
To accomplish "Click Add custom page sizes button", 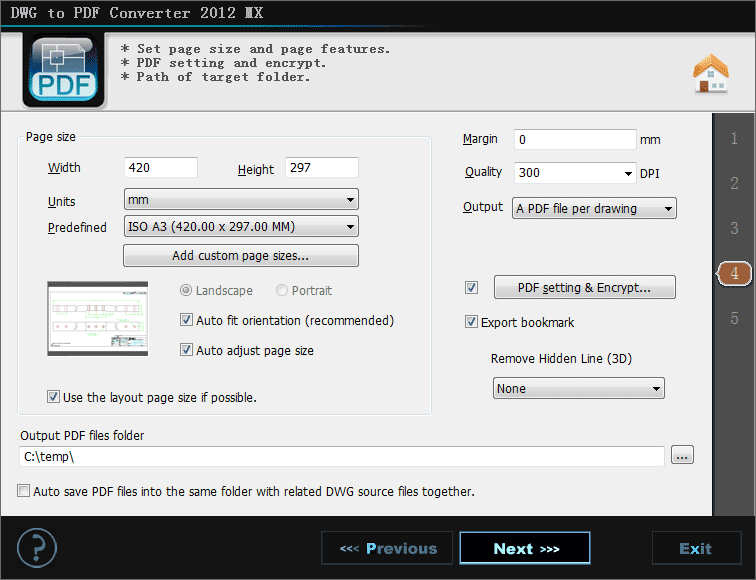I will (241, 256).
